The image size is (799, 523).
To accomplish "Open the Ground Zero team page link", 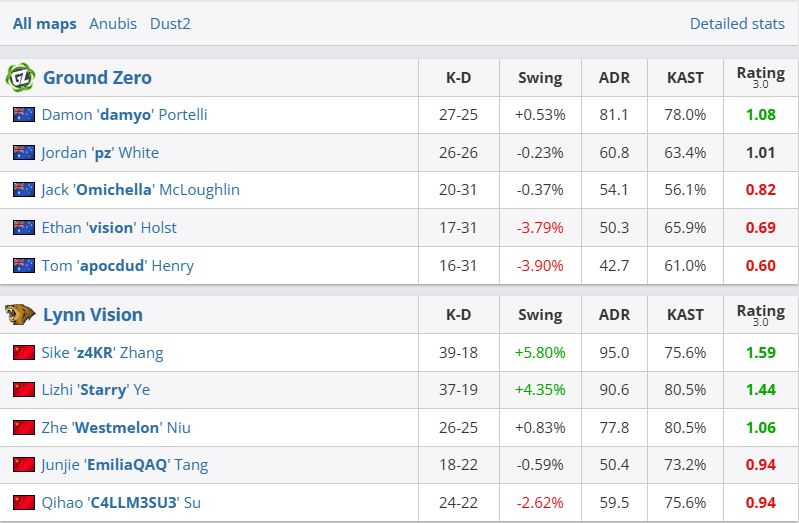I will tap(97, 77).
